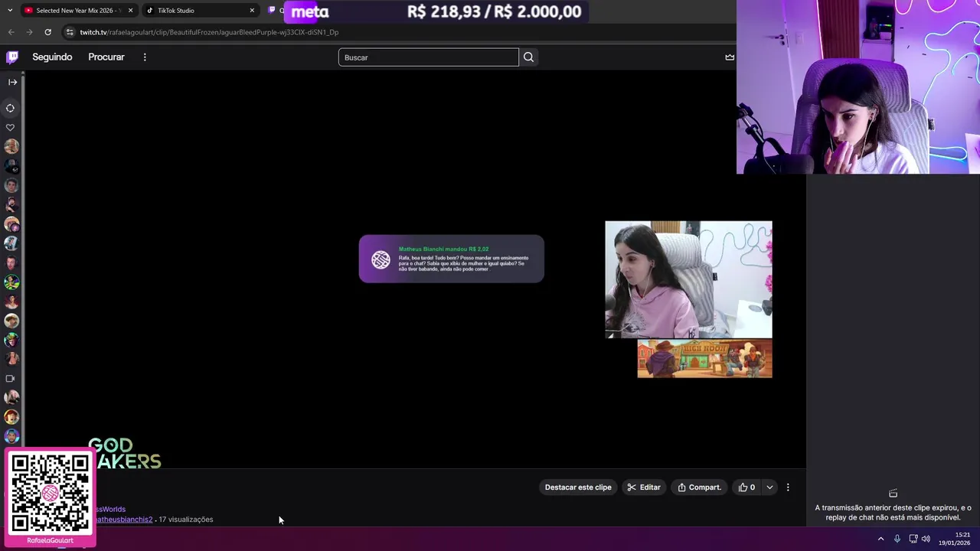
Task: Show hidden tray icons chevron
Action: (x=880, y=539)
